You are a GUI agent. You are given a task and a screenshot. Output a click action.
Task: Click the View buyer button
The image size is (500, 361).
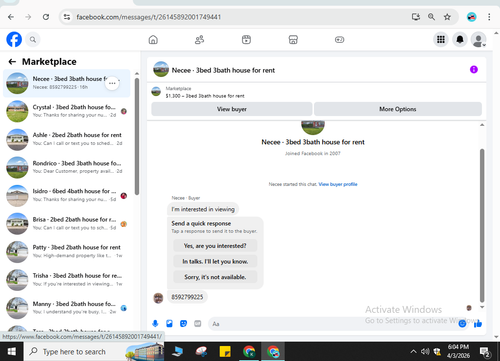(x=232, y=109)
